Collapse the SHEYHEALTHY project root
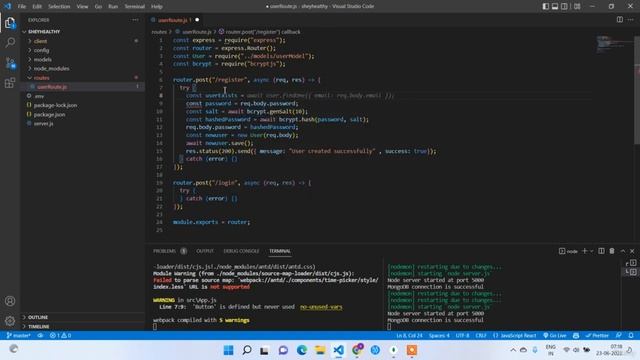Viewport: 640px width, 360px height. tap(44, 31)
